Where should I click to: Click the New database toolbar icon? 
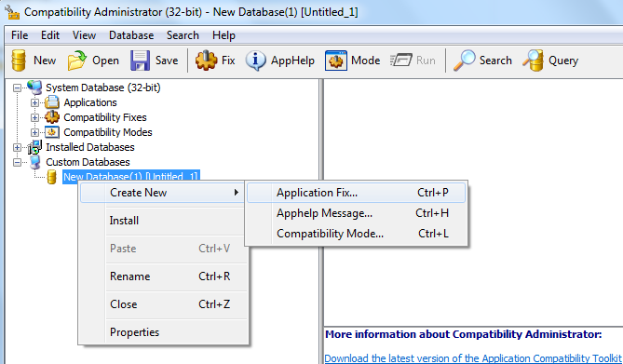(x=19, y=61)
